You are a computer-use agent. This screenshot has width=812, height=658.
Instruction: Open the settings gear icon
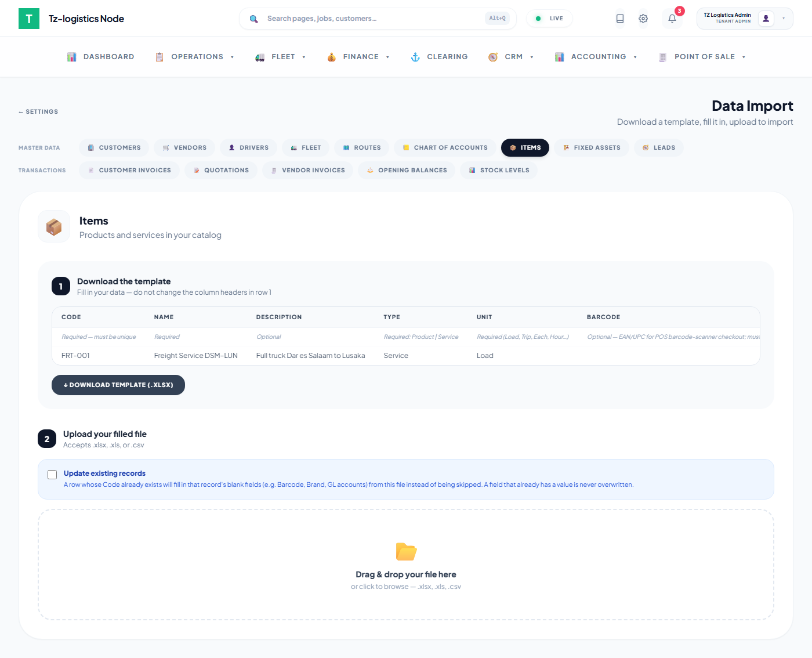pyautogui.click(x=643, y=19)
